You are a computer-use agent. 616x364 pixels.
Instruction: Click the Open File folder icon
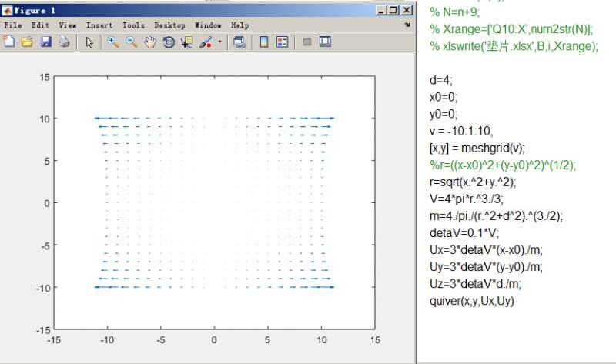[27, 42]
